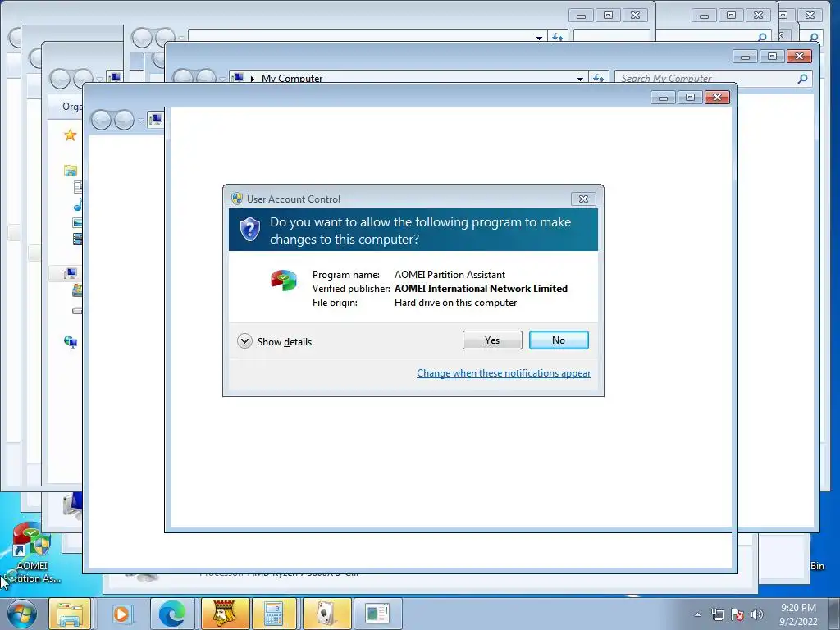Click the volume speaker icon in the tray

(756, 614)
